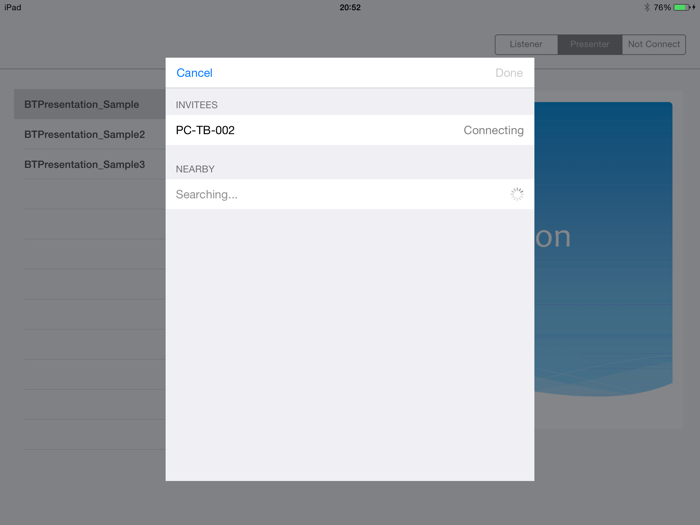Tap the 20:52 clock in status bar
The image size is (700, 525).
350,7
